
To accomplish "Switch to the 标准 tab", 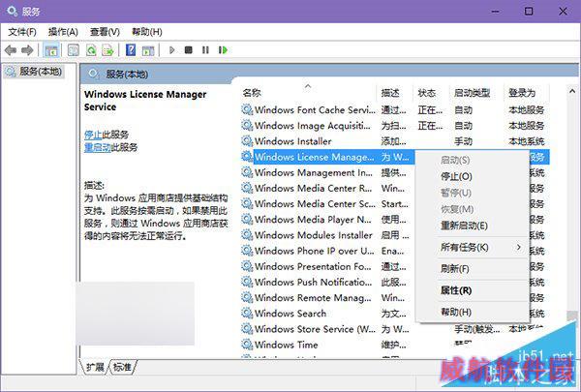I will [122, 367].
